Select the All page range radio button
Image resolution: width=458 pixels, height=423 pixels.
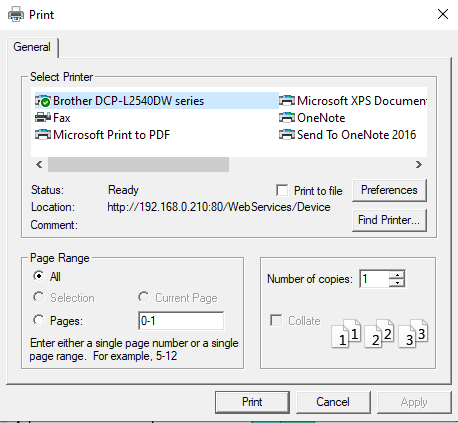coord(39,276)
